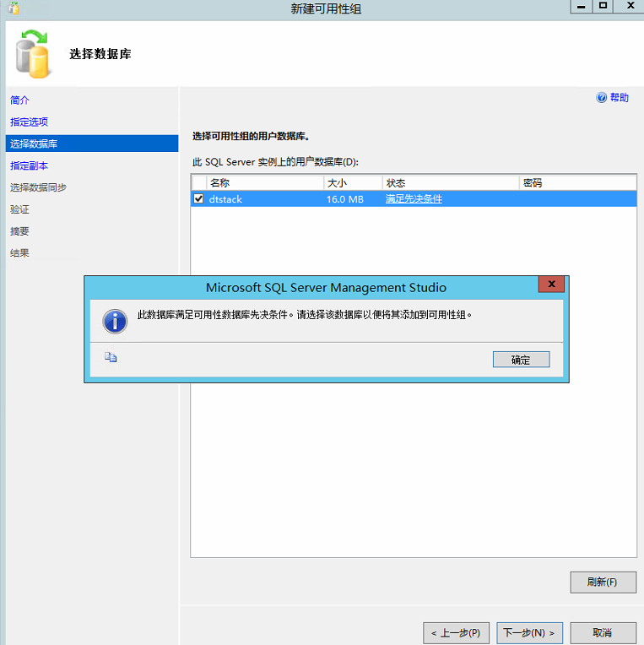Click the window title bar app icon
644x645 pixels.
14,8
